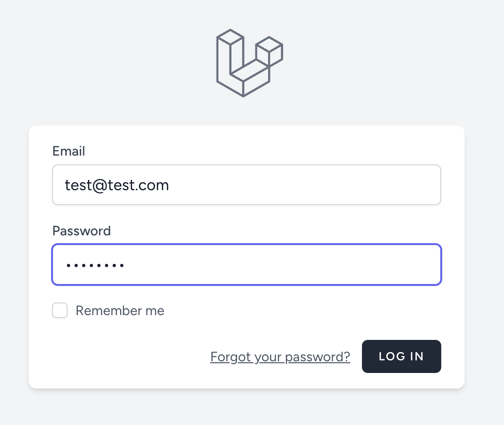Click the empty right end of Password field
This screenshot has width=504, height=425.
(x=399, y=265)
